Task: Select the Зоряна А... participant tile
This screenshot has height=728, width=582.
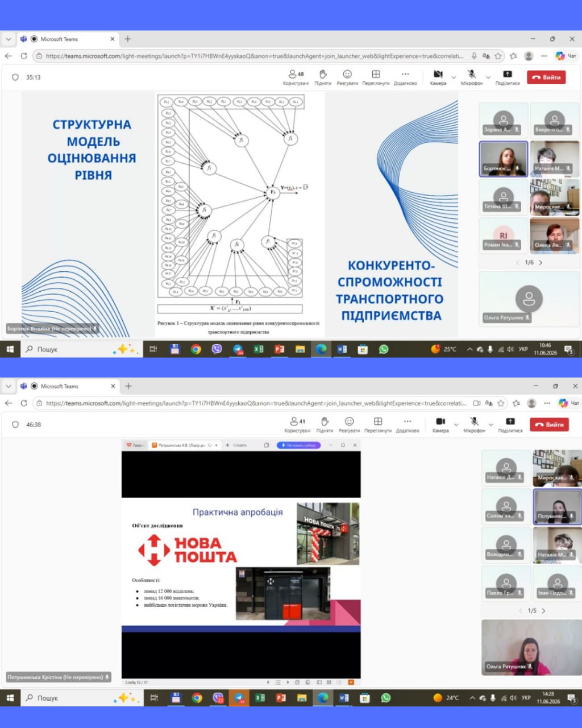Action: tap(503, 120)
